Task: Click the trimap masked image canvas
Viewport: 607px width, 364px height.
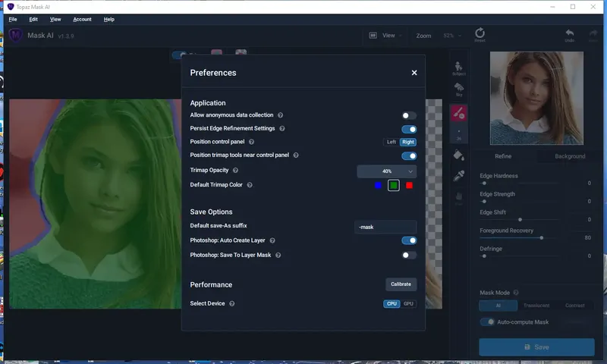Action: tap(96, 204)
